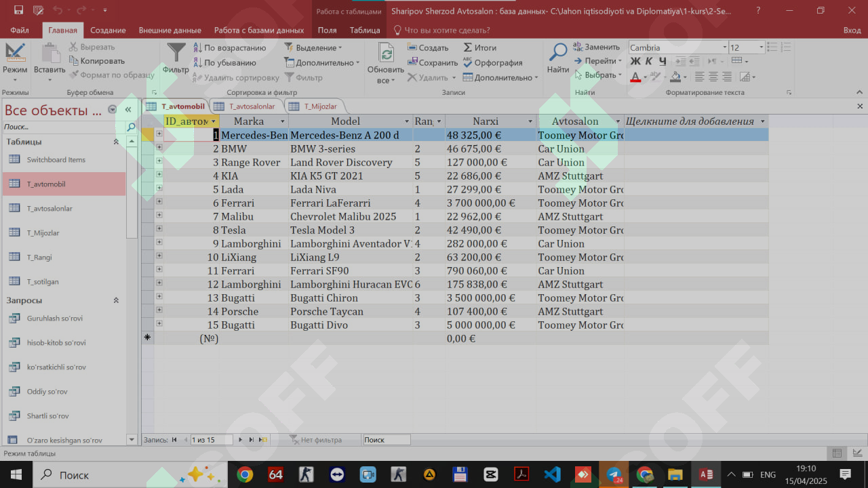
Task: Apply bold formatting (Ж)
Action: (x=635, y=62)
